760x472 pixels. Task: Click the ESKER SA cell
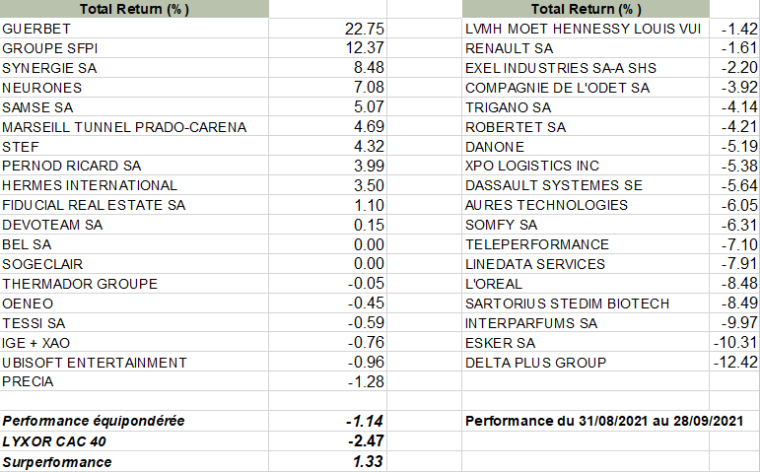click(586, 344)
